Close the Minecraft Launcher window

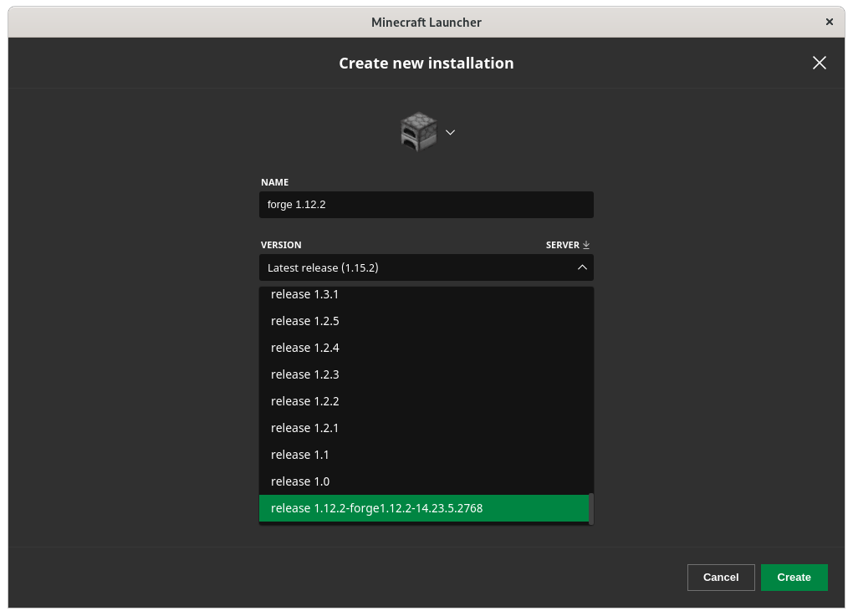(x=829, y=22)
